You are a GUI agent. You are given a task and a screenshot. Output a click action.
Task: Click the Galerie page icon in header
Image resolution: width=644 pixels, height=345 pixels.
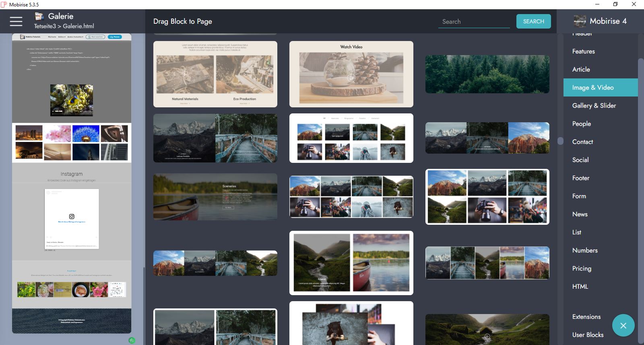39,16
